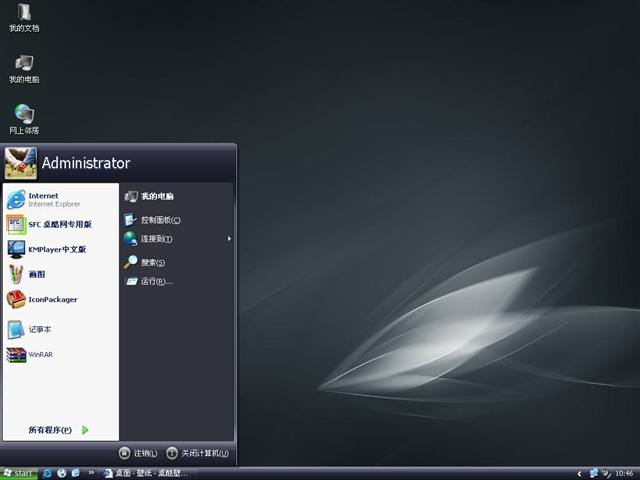Screen dimensions: 640x480
Task: Click the network tray icon
Action: (x=593, y=473)
